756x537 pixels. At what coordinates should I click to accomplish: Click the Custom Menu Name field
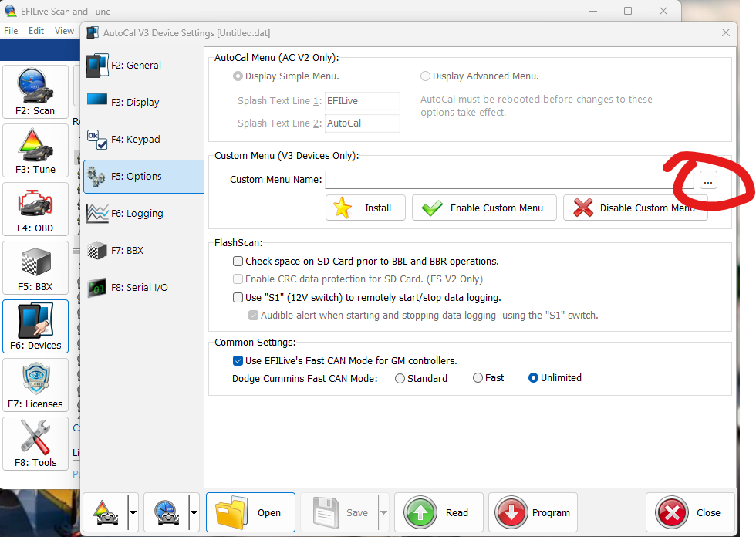tap(509, 180)
